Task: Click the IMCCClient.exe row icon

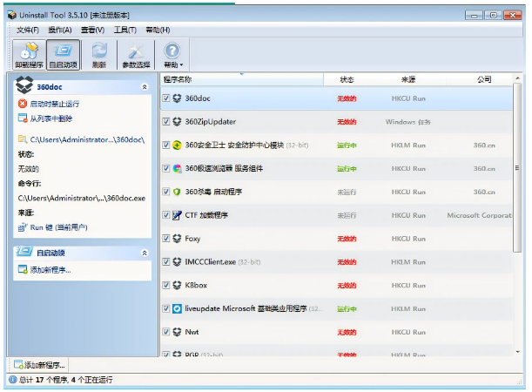Action: (x=177, y=262)
